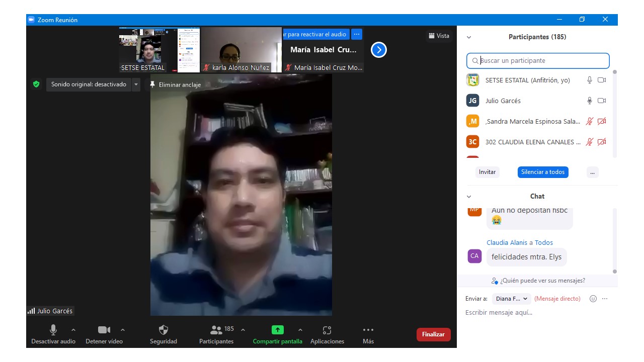644x362 pixels.
Task: Click Participantes (185) panel heading
Action: click(x=537, y=37)
